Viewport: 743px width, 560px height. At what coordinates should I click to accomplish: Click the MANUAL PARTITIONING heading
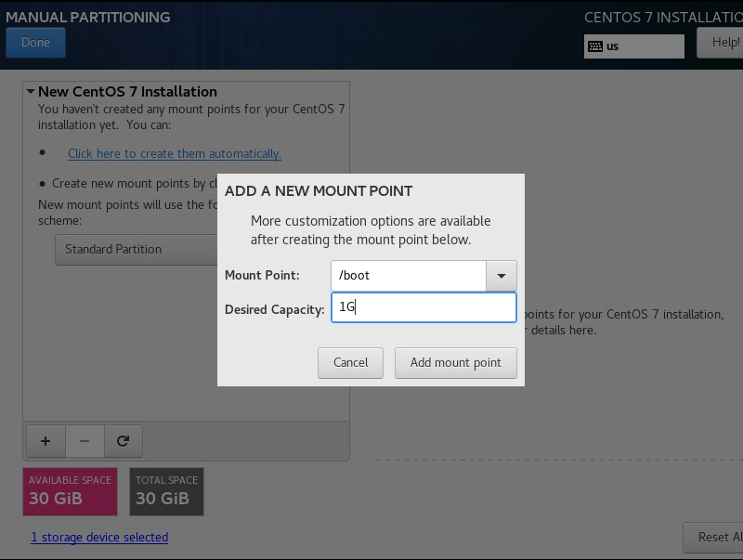coord(87,17)
